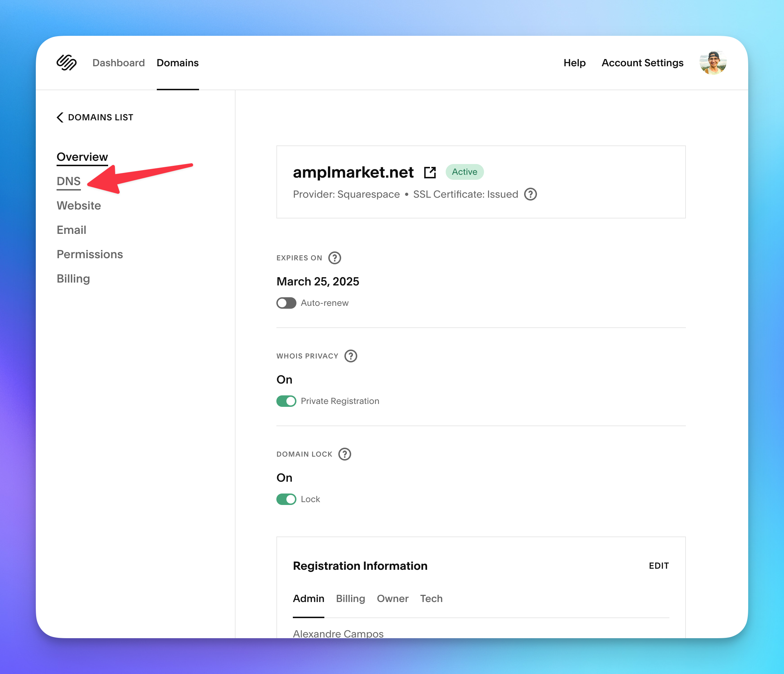Click Expires On help question icon
The width and height of the screenshot is (784, 674).
coord(334,258)
